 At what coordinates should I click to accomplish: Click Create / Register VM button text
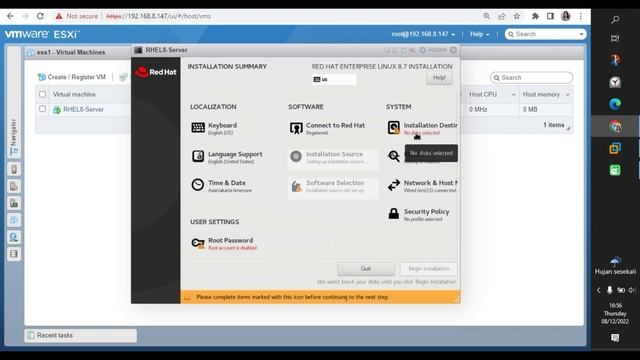pyautogui.click(x=77, y=77)
